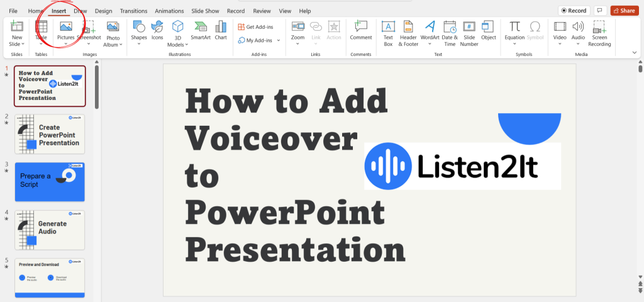
Task: Insert a Zoom link
Action: pyautogui.click(x=297, y=33)
